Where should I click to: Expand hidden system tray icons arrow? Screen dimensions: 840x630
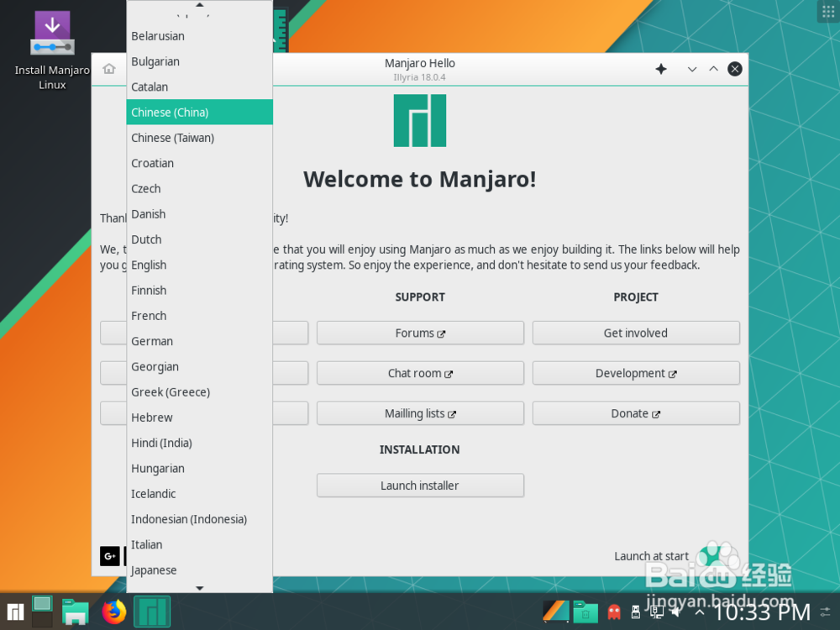700,612
